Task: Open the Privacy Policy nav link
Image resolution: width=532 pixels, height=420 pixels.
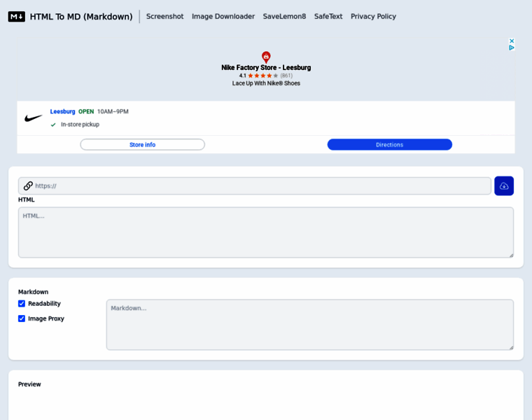Action: pyautogui.click(x=373, y=16)
